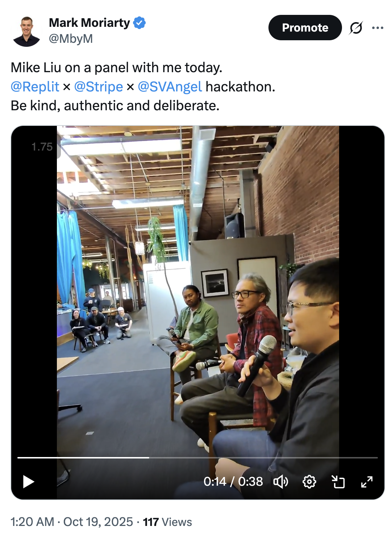392x539 pixels.
Task: Open the @SVAngel mention link
Action: (170, 87)
